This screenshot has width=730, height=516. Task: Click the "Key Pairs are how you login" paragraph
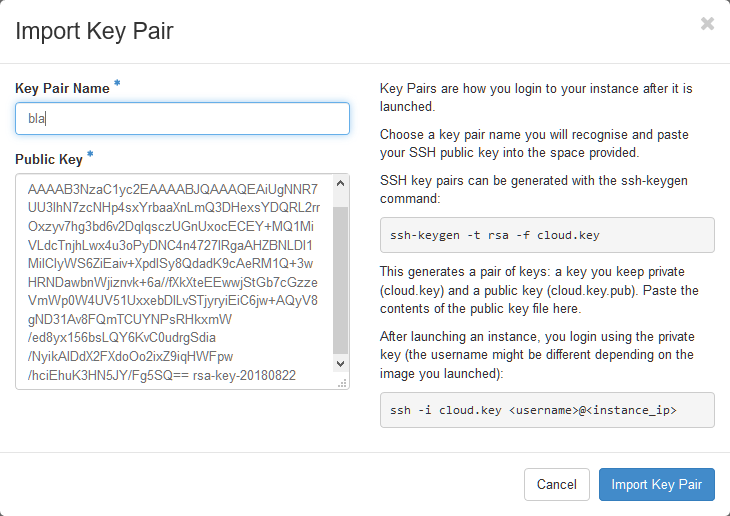click(x=544, y=97)
